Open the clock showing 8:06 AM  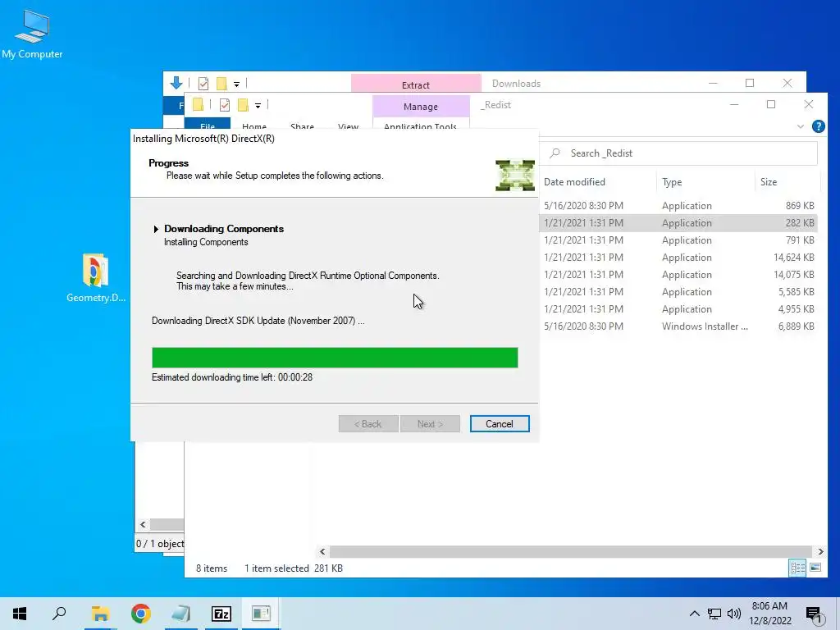click(769, 614)
